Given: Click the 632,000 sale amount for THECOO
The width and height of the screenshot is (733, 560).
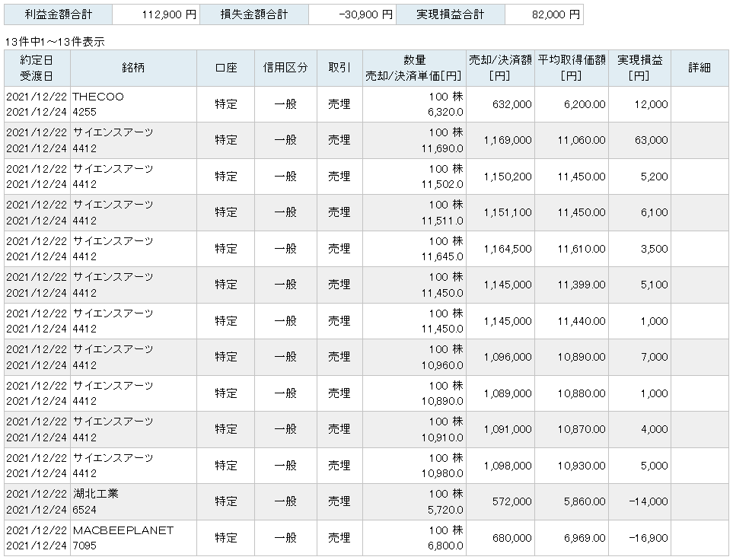Looking at the screenshot, I should pyautogui.click(x=500, y=104).
